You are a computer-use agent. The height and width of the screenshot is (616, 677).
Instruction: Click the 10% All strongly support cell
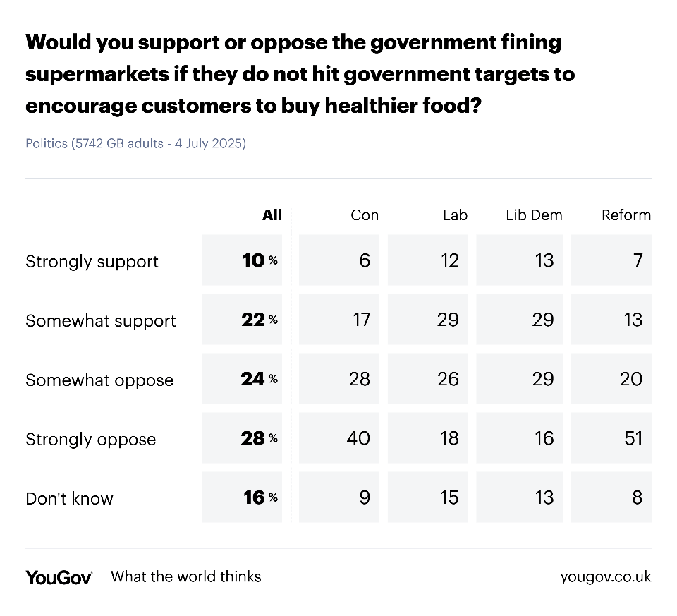click(242, 260)
